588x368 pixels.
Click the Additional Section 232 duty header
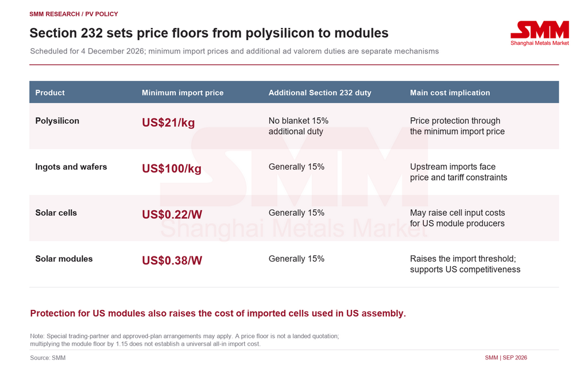pyautogui.click(x=320, y=93)
